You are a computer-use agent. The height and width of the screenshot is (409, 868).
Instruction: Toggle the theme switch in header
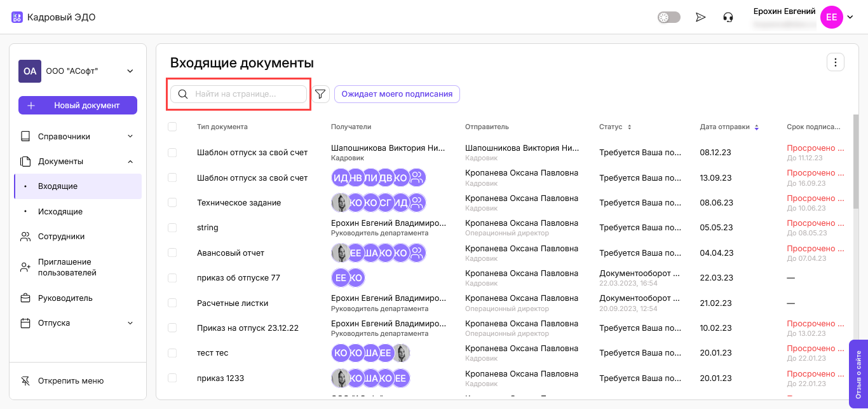[x=668, y=17]
